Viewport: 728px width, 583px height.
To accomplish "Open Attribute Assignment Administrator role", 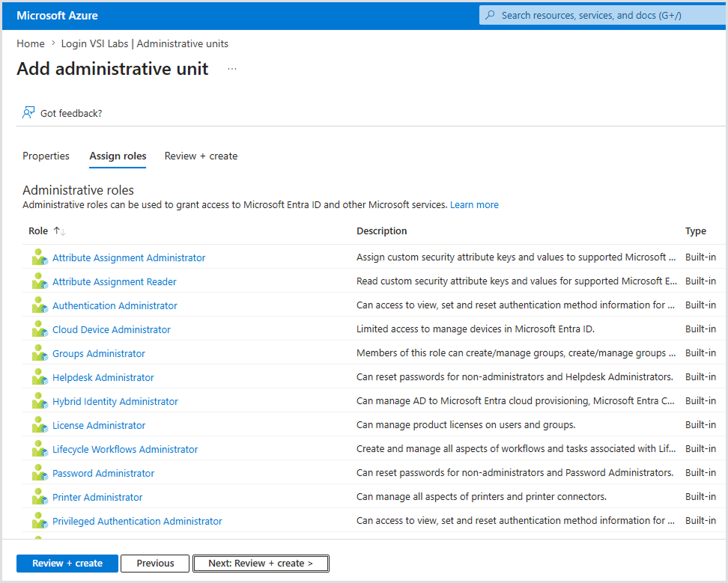I will [x=129, y=257].
